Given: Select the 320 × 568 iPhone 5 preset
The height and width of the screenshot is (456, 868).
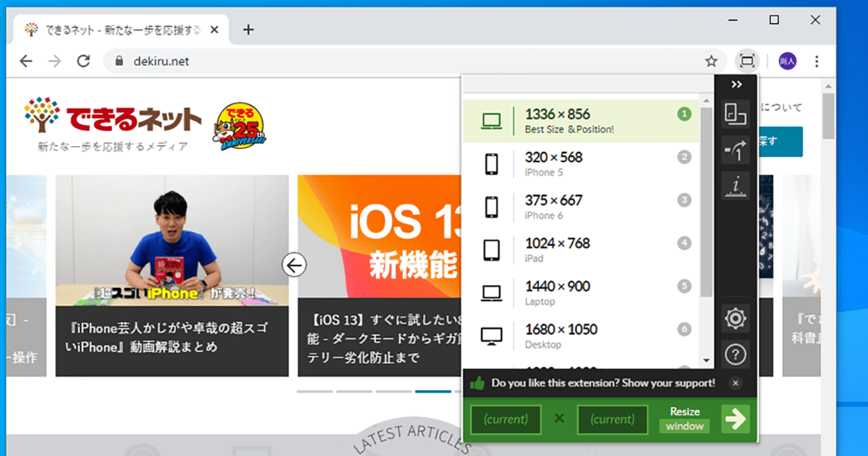Looking at the screenshot, I should coord(581,164).
